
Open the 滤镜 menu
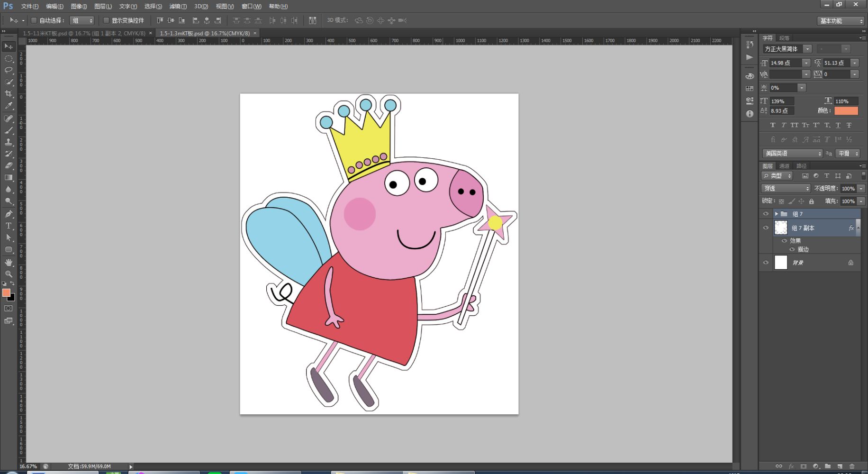tap(178, 6)
